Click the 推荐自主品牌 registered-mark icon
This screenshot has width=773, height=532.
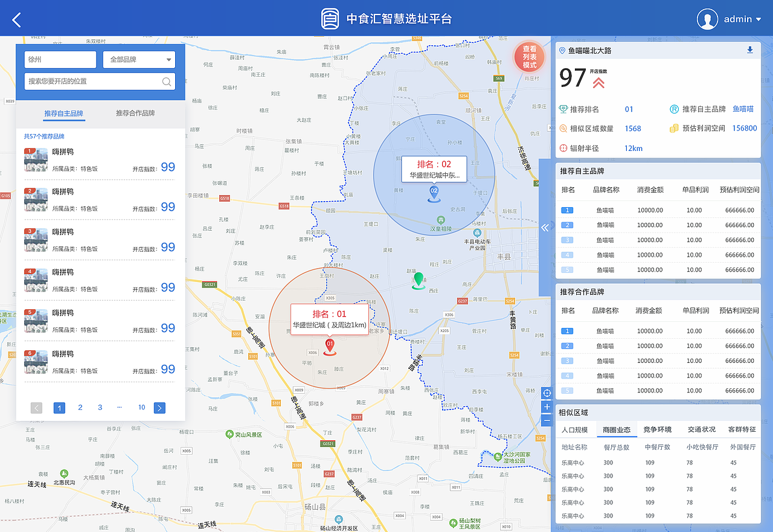(x=675, y=109)
